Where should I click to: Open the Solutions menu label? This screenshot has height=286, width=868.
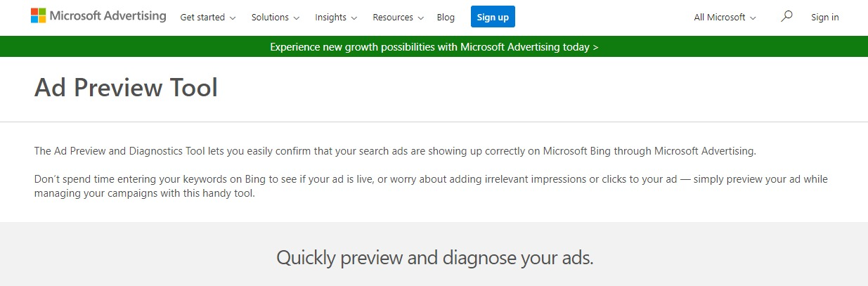pos(270,18)
